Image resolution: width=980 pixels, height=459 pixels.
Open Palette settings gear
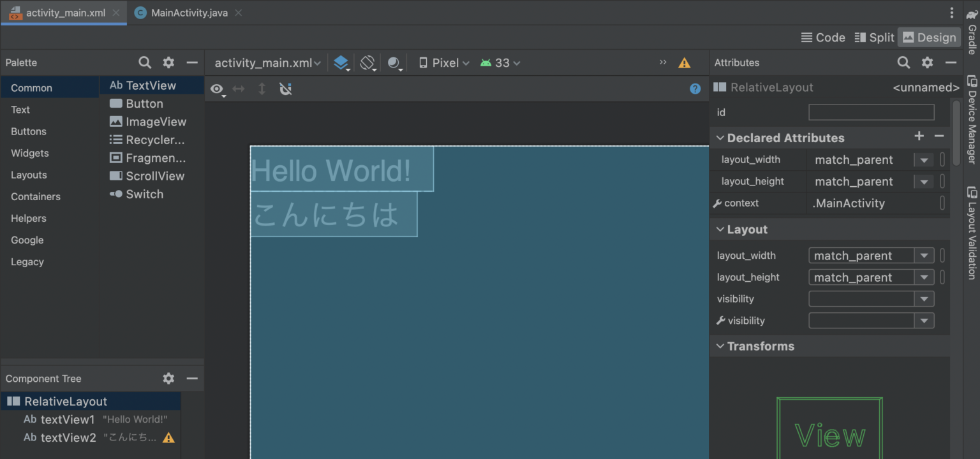pos(168,62)
